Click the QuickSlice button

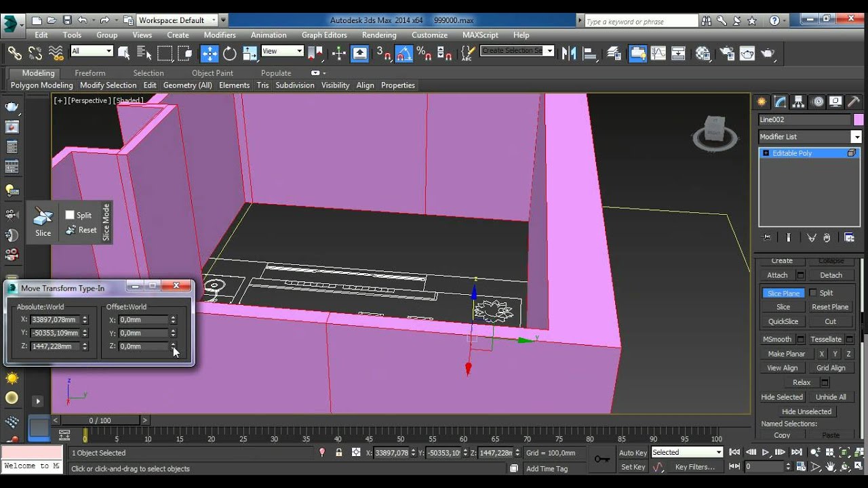(x=783, y=321)
